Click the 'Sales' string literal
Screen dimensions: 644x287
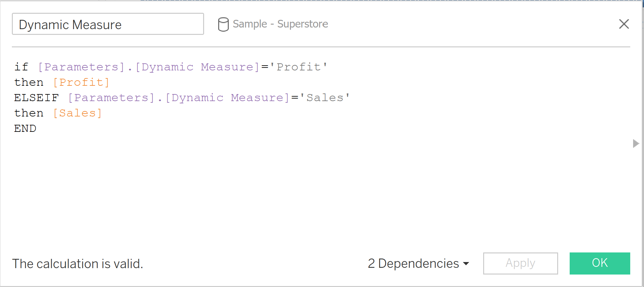[x=325, y=98]
